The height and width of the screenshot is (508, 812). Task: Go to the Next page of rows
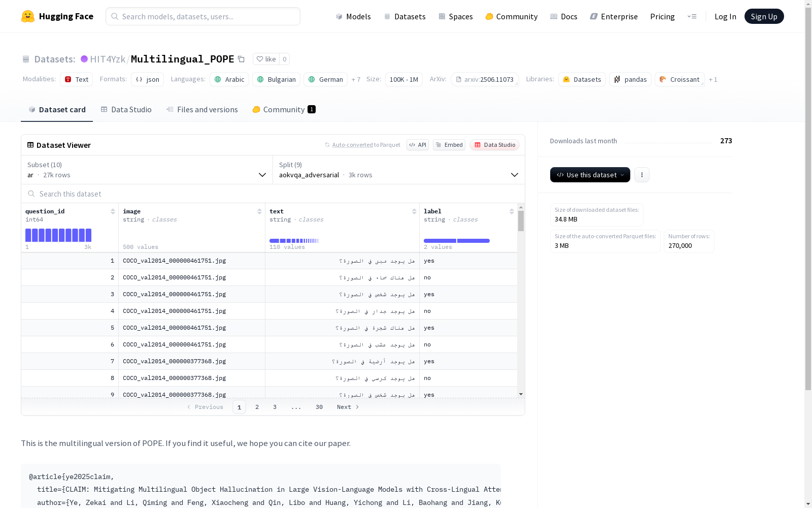[348, 407]
